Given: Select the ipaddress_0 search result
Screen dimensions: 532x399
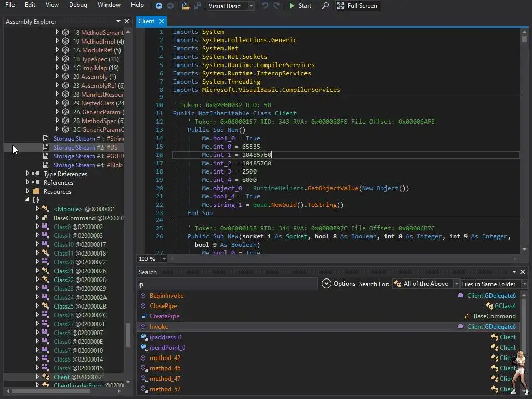Looking at the screenshot, I should tap(165, 337).
